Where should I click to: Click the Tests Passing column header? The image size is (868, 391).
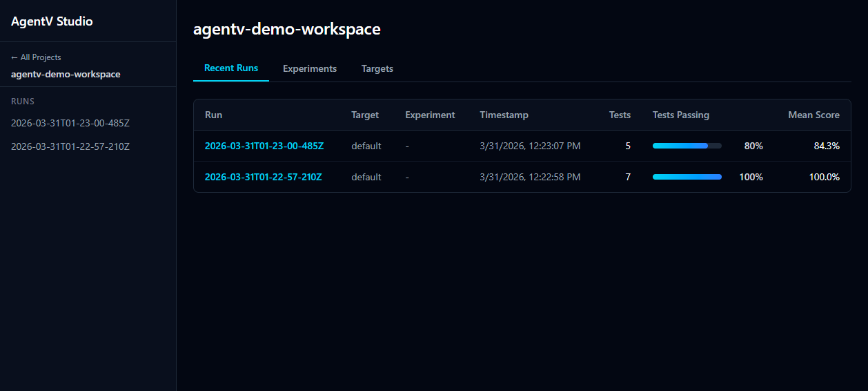tap(681, 115)
